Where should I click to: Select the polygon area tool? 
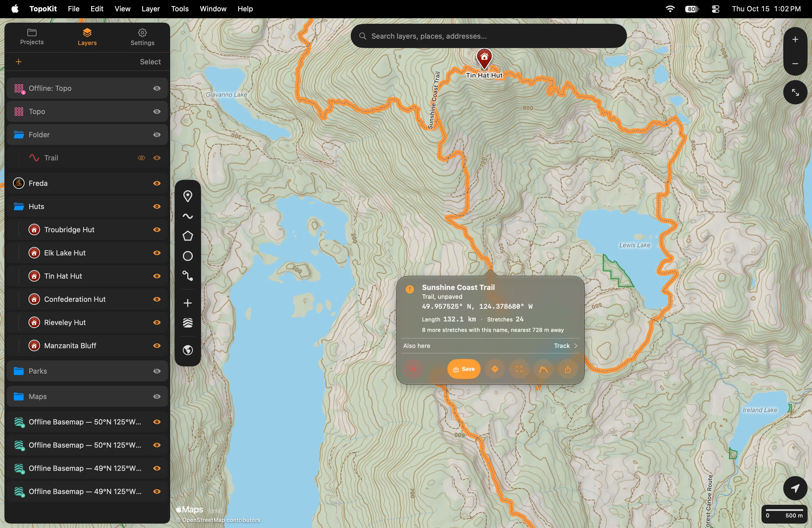pos(188,236)
